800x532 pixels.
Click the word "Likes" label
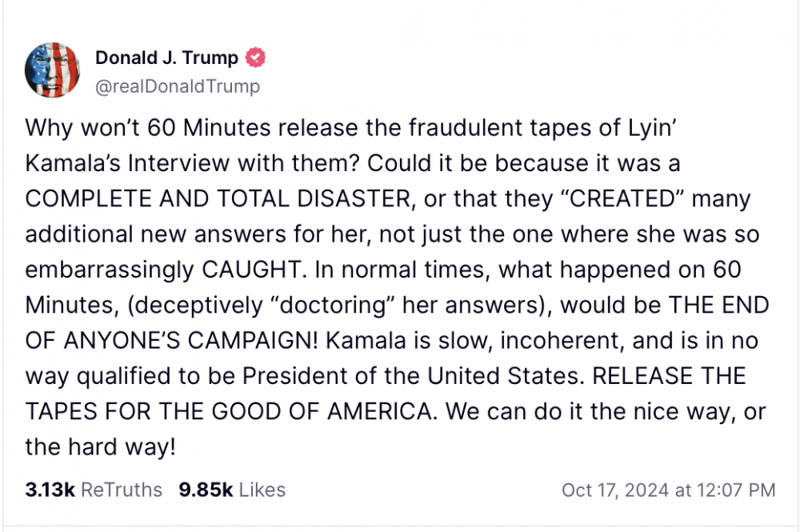262,490
